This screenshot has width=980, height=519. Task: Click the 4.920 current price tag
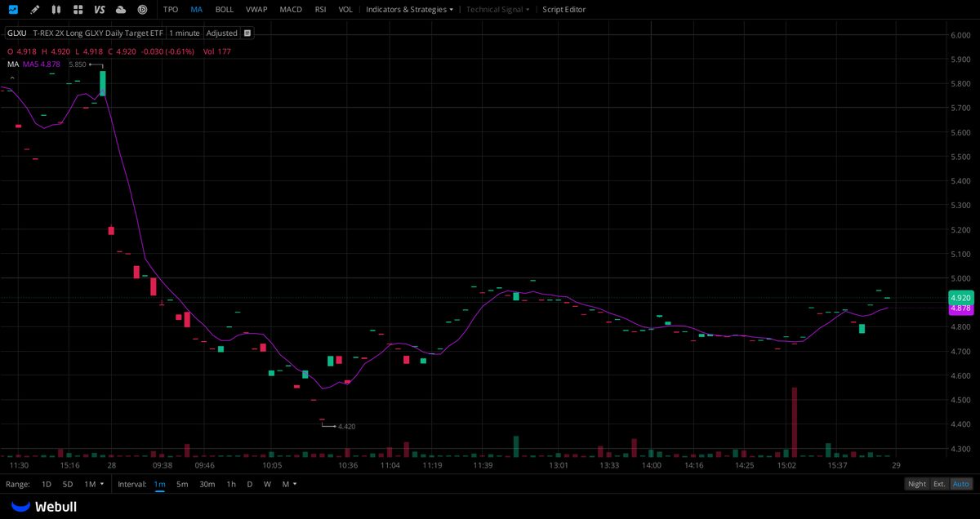click(x=960, y=298)
